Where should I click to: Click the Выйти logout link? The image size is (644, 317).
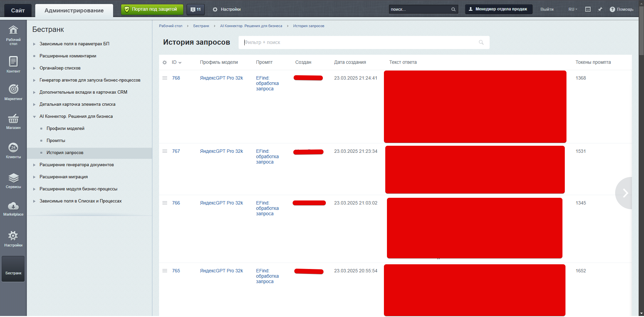[547, 9]
